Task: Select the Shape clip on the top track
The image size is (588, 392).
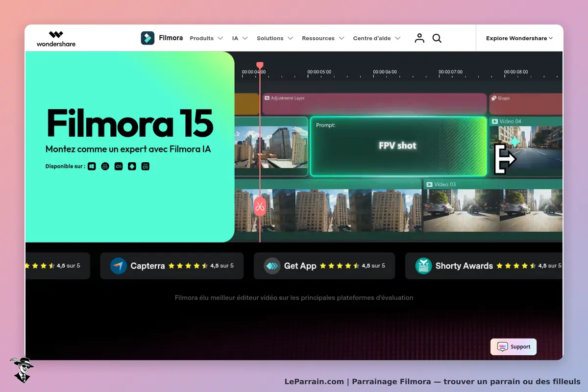Action: click(526, 104)
